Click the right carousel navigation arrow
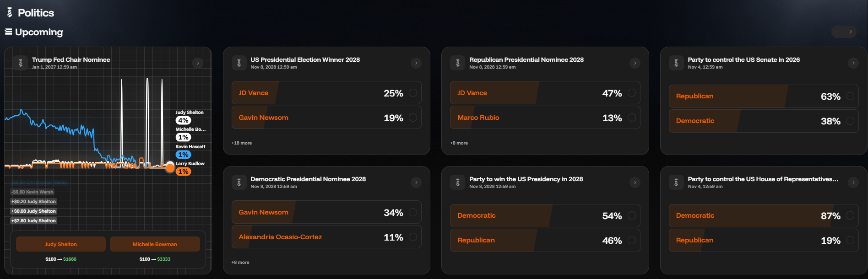The height and width of the screenshot is (279, 868). [851, 32]
